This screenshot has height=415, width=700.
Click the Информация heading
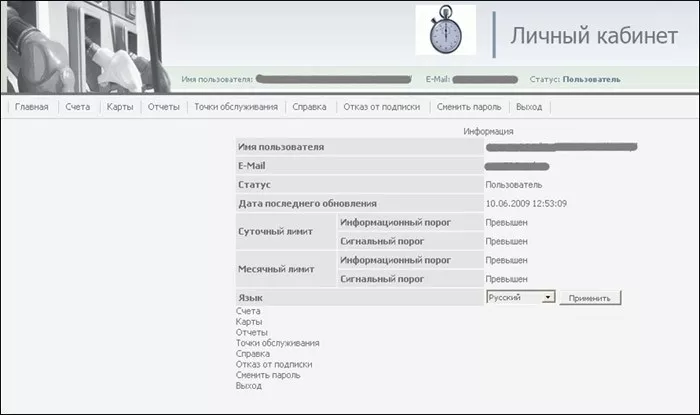[488, 132]
